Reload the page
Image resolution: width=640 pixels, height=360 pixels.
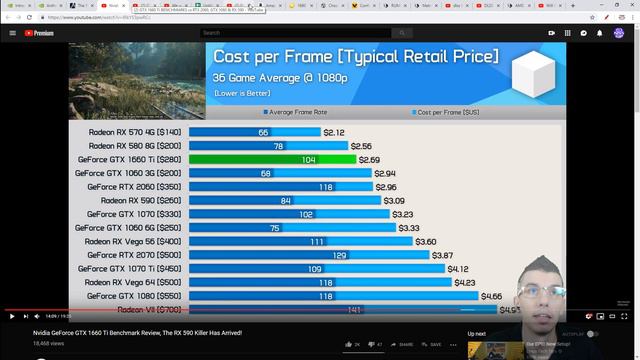29,18
